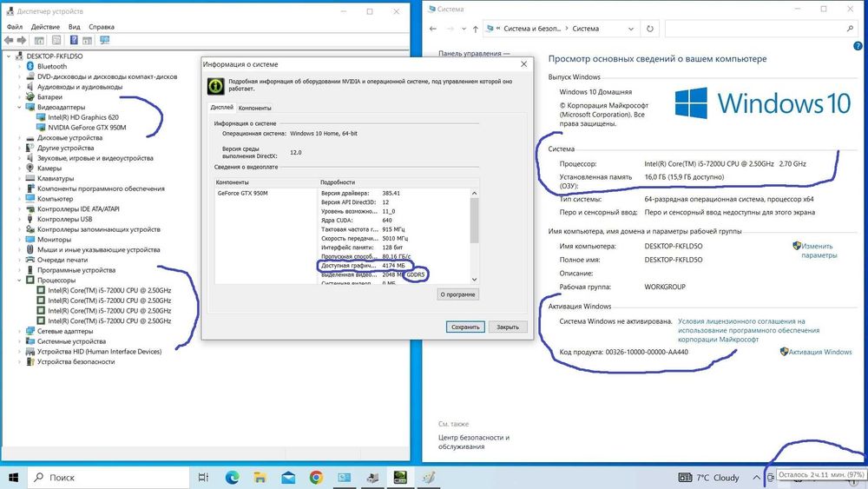Click Система и безоп... breadcrumb segment

(x=532, y=29)
